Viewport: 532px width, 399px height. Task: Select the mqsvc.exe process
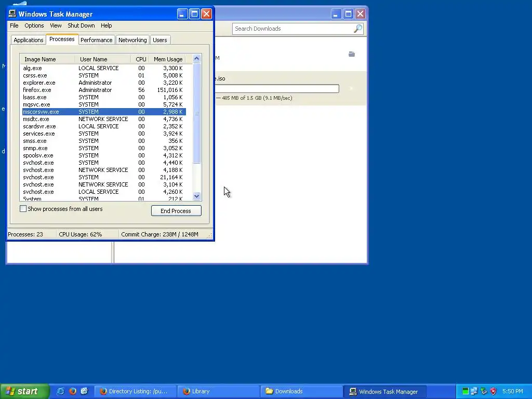(103, 104)
